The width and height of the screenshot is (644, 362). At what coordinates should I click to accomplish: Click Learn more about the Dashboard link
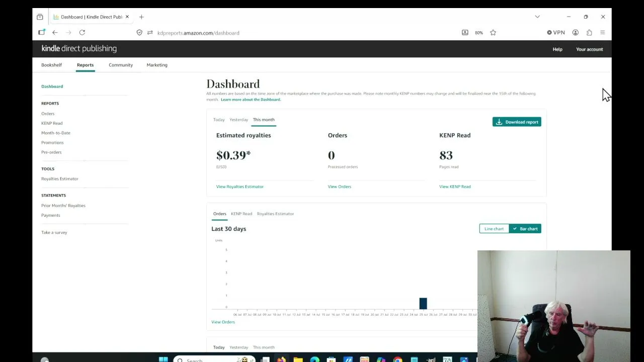(251, 100)
